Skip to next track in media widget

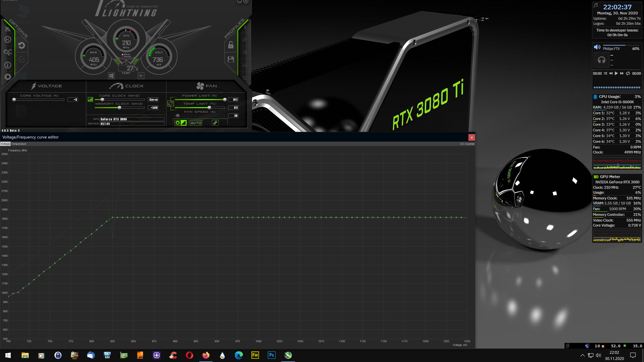pos(622,73)
